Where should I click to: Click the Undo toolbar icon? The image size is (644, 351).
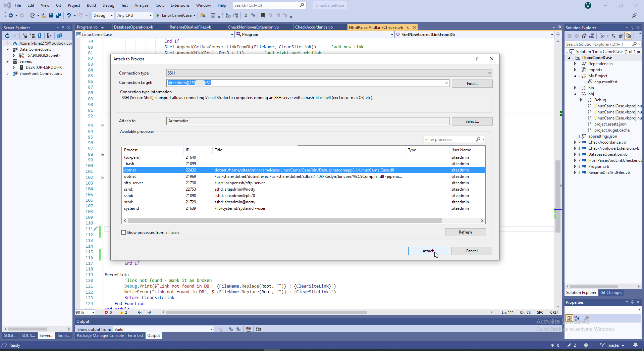pos(69,15)
